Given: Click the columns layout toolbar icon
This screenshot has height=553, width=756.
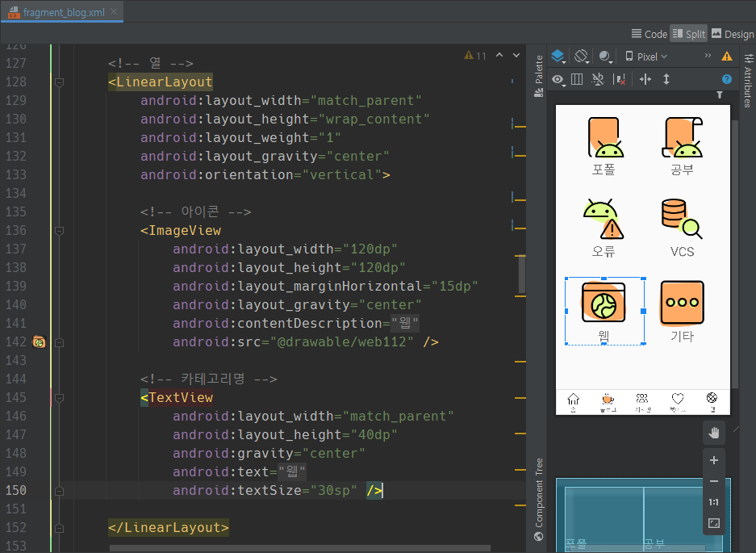Looking at the screenshot, I should point(577,79).
